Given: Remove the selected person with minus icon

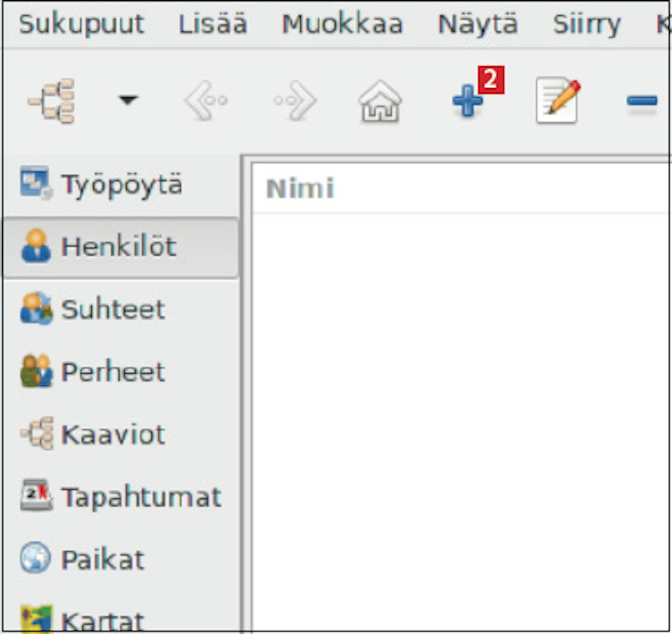Looking at the screenshot, I should (641, 101).
